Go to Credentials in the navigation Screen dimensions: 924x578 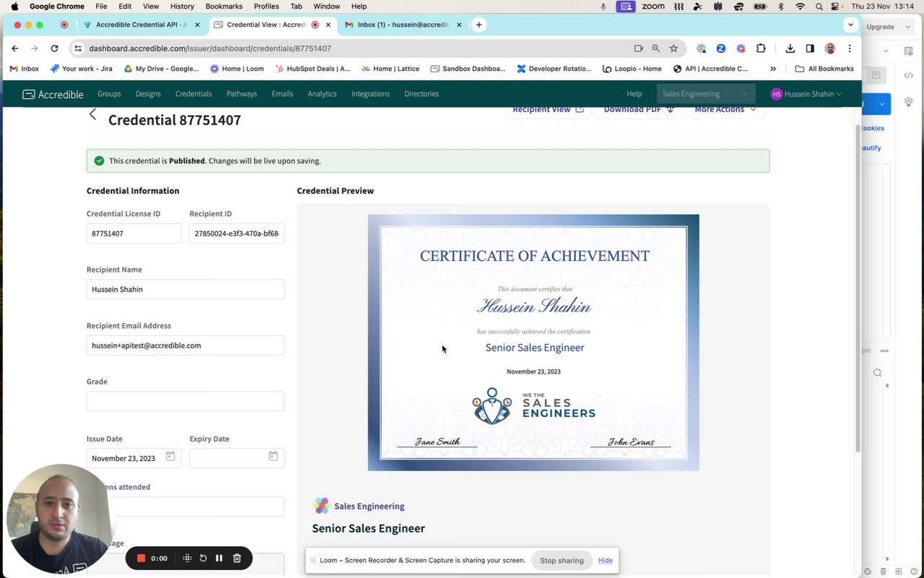(x=193, y=94)
